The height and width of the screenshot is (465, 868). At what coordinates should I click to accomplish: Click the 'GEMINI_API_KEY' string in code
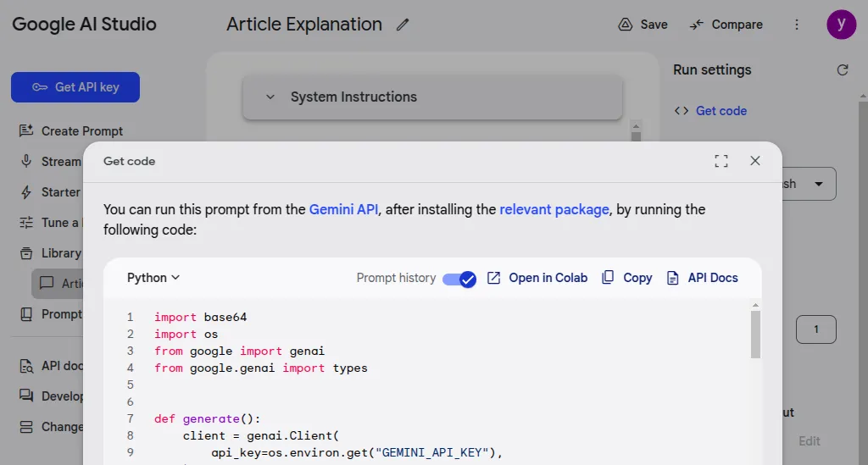(x=432, y=452)
